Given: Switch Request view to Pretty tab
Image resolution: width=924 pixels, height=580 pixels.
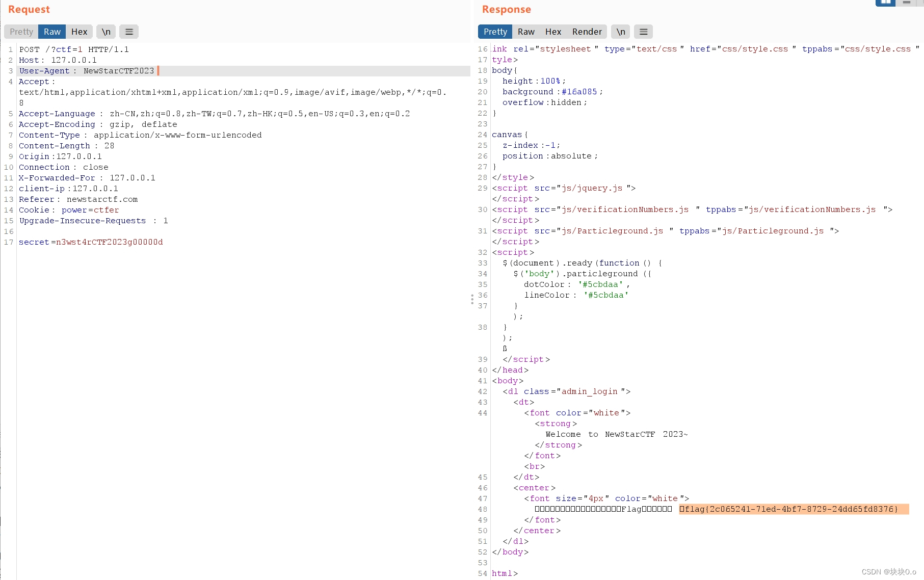Looking at the screenshot, I should [x=21, y=32].
